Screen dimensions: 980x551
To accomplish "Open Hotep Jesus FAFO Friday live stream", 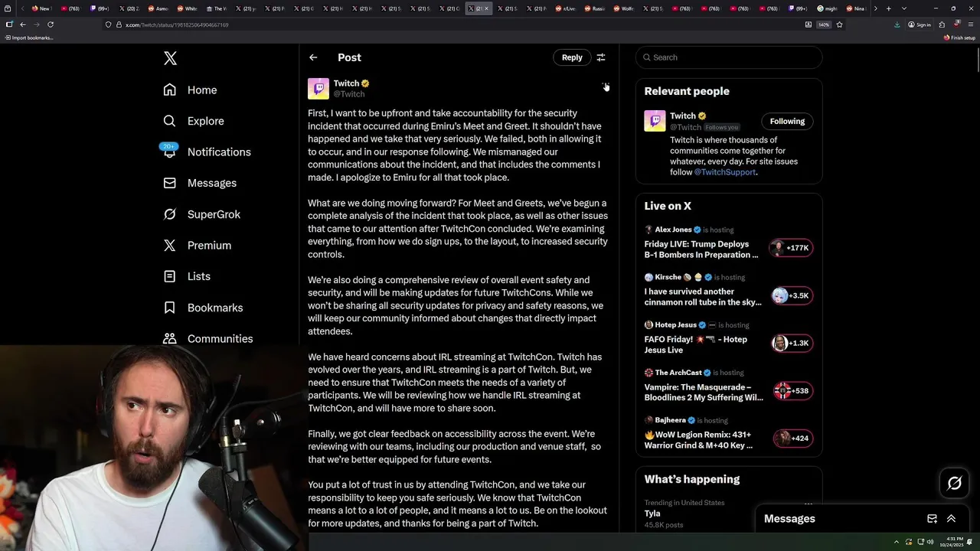I will pyautogui.click(x=728, y=337).
